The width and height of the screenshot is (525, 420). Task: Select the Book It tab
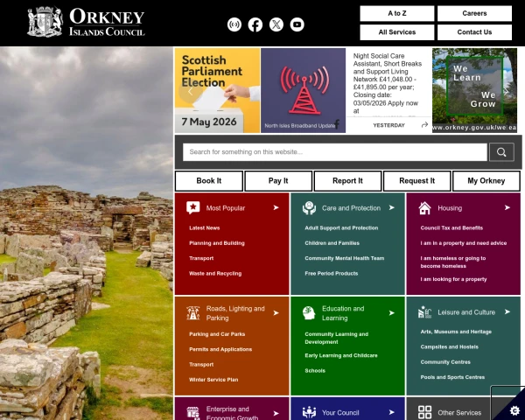tap(209, 181)
